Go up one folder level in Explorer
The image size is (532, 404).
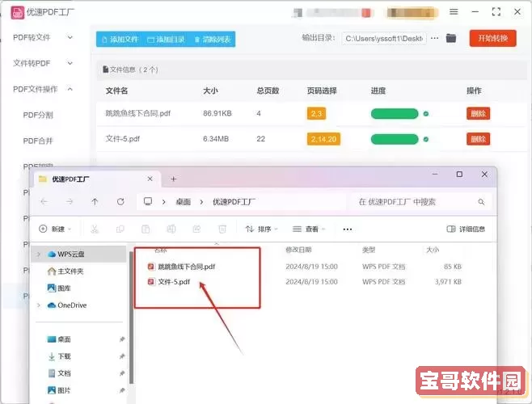[95, 202]
